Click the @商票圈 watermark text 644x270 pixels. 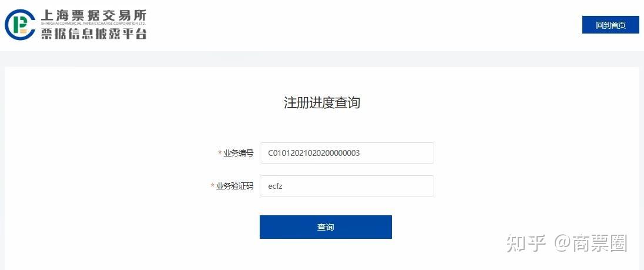coord(591,244)
